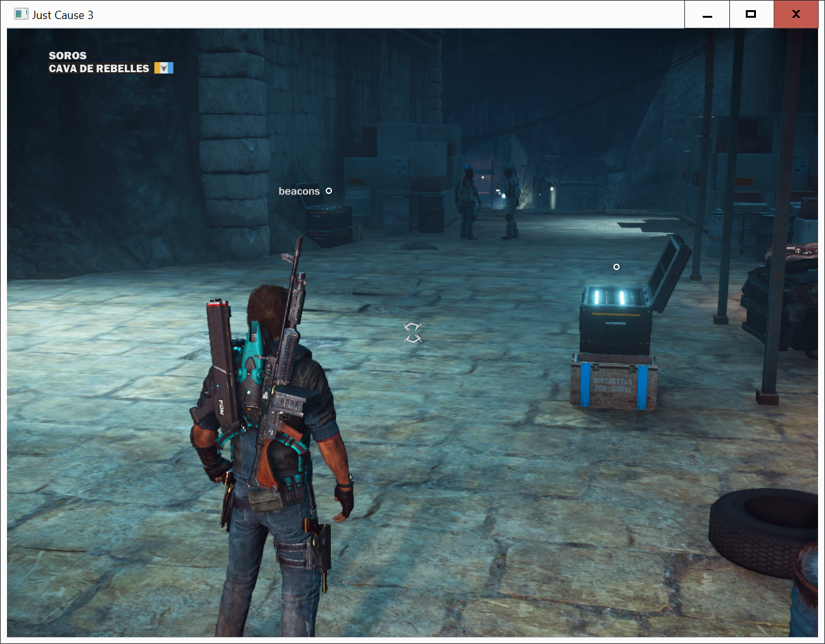Click the SOROS location text
The height and width of the screenshot is (644, 825).
tap(68, 56)
